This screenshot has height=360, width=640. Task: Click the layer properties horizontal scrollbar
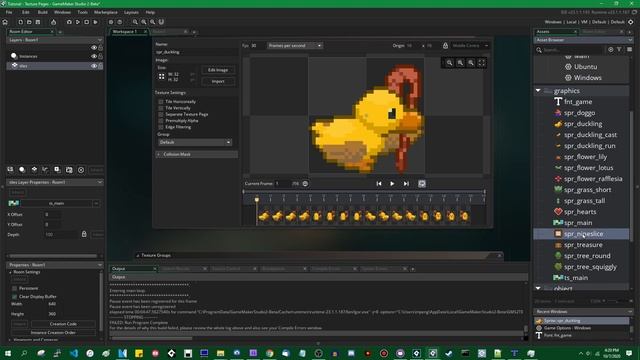point(53,256)
